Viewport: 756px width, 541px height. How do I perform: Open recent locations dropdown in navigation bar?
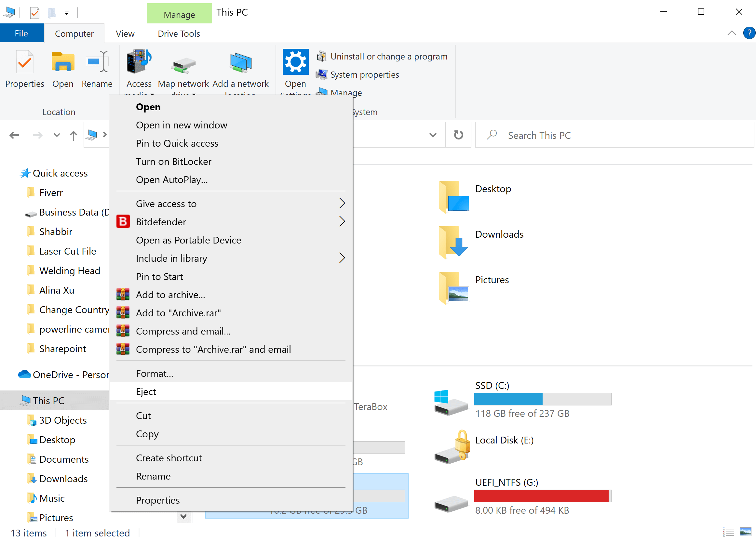pyautogui.click(x=56, y=135)
